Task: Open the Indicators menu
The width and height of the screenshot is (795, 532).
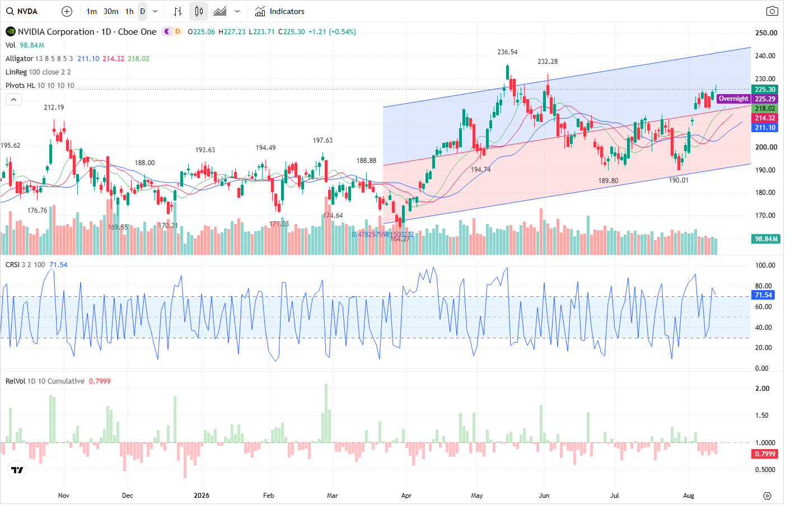Action: pyautogui.click(x=280, y=11)
